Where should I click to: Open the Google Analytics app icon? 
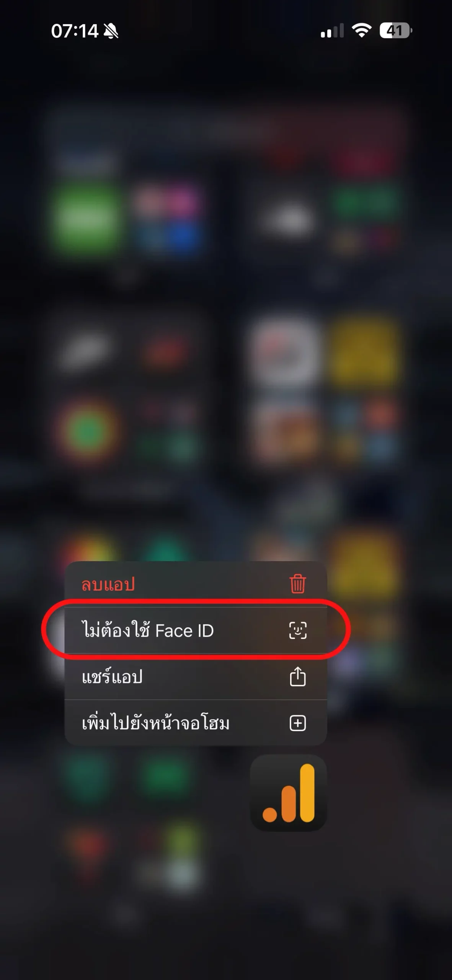pos(288,793)
